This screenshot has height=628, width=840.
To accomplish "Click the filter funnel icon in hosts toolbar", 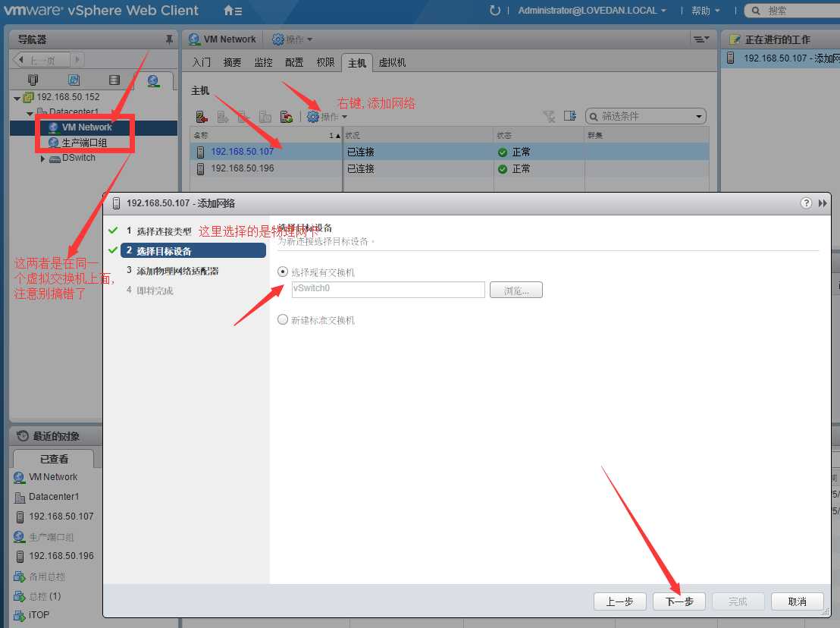I will click(x=549, y=116).
